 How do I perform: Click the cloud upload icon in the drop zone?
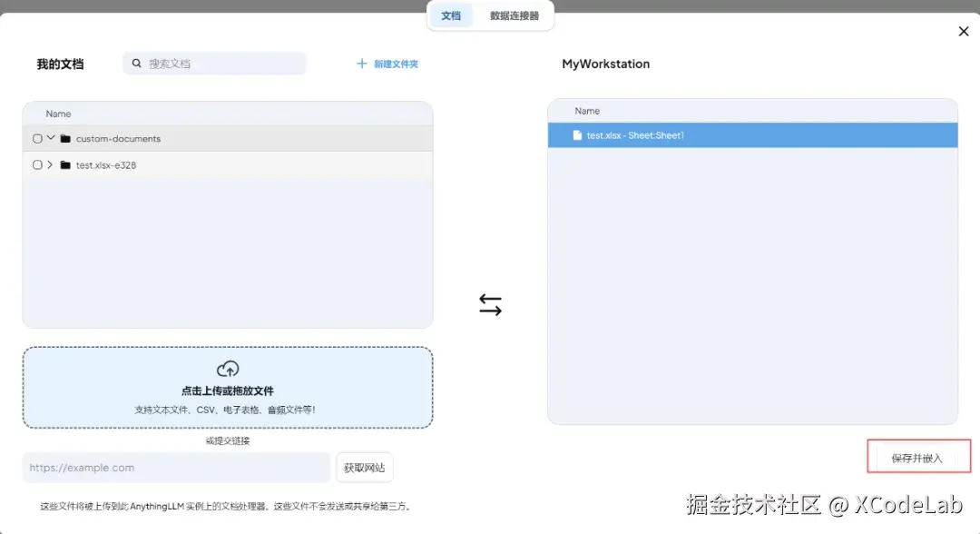tap(228, 369)
